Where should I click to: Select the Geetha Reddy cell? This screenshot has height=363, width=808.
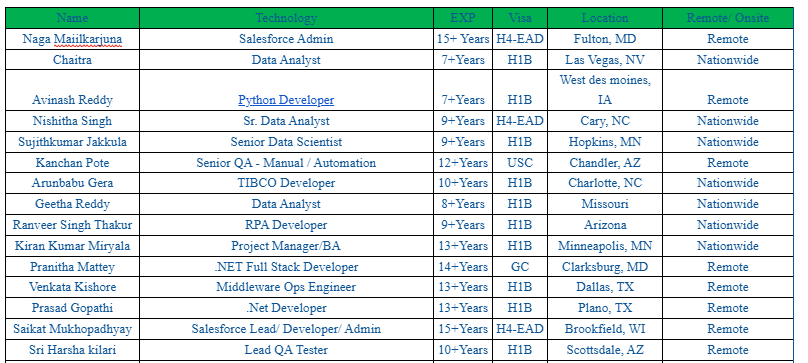click(x=73, y=204)
